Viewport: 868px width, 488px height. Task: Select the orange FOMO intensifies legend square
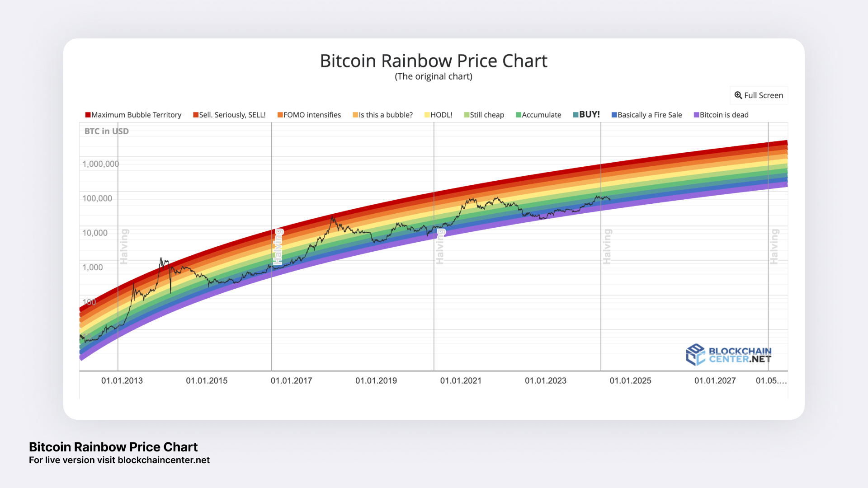pyautogui.click(x=280, y=114)
